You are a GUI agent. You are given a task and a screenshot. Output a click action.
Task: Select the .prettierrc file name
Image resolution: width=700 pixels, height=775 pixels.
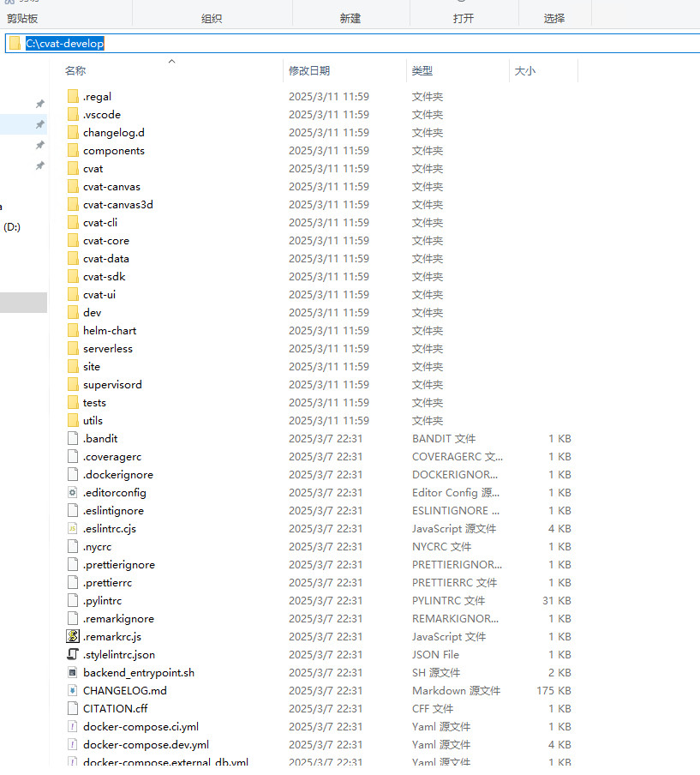tap(108, 582)
